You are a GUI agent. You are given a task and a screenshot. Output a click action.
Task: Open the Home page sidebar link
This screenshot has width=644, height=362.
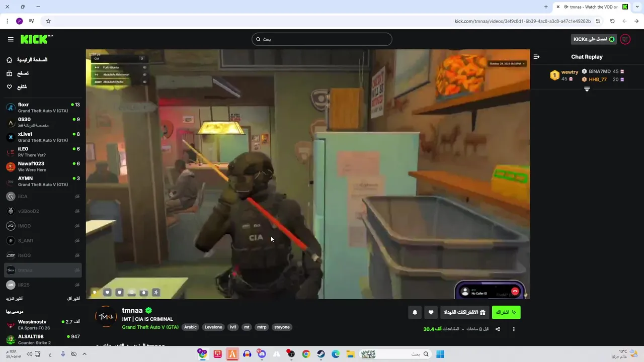[x=28, y=60]
